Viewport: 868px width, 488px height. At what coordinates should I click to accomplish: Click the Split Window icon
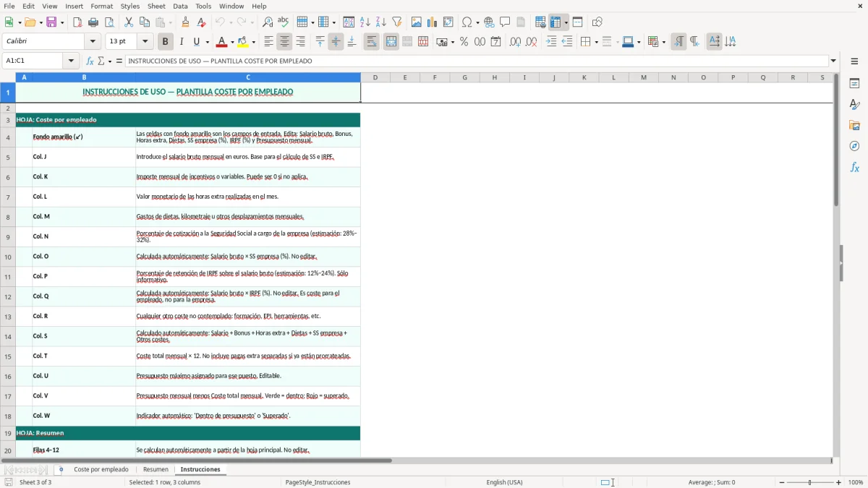[578, 22]
